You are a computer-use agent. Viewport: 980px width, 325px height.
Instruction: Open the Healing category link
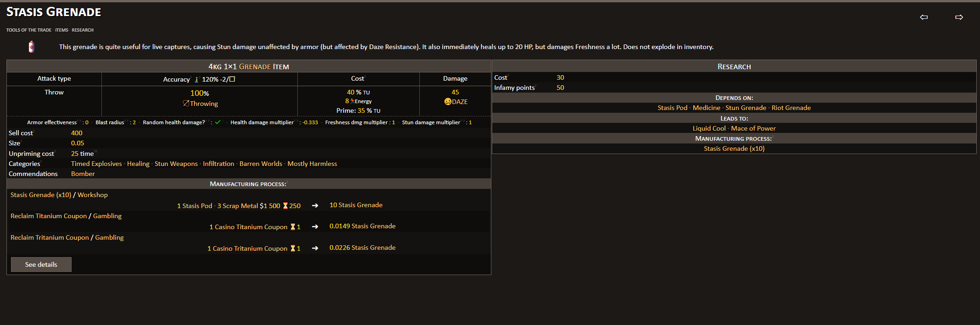click(138, 164)
